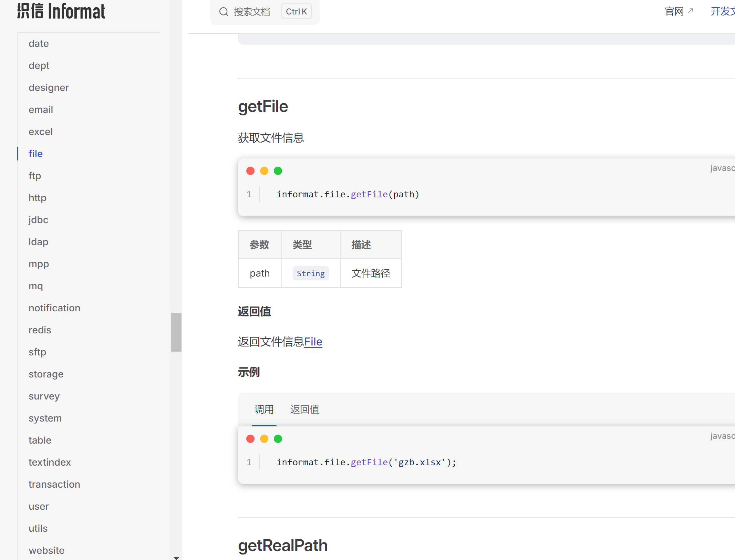Select notification in the sidebar
This screenshot has height=560, width=735.
pos(54,308)
